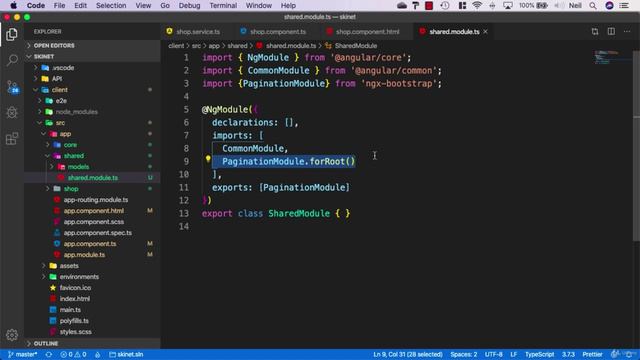Image resolution: width=640 pixels, height=360 pixels.
Task: Expand the environments folder
Action: (92, 276)
